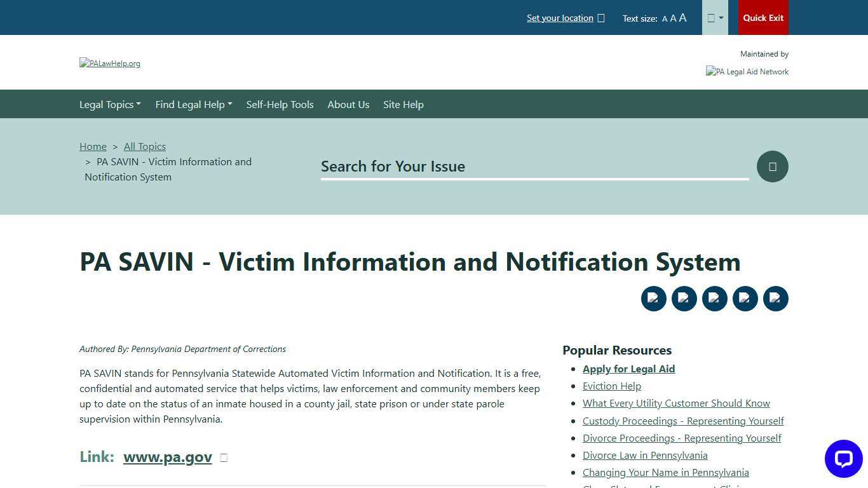Click the location marker next to Set your location
The height and width of the screenshot is (488, 868).
coord(600,18)
